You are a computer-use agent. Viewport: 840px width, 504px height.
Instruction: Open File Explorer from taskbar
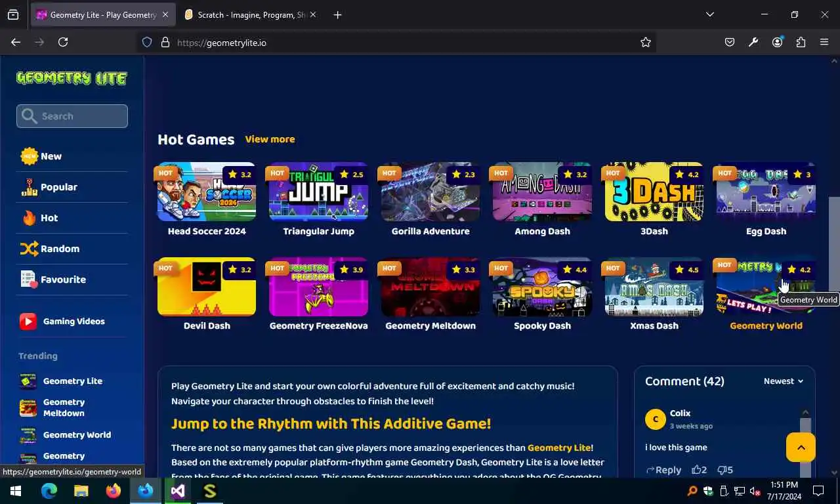(81, 491)
